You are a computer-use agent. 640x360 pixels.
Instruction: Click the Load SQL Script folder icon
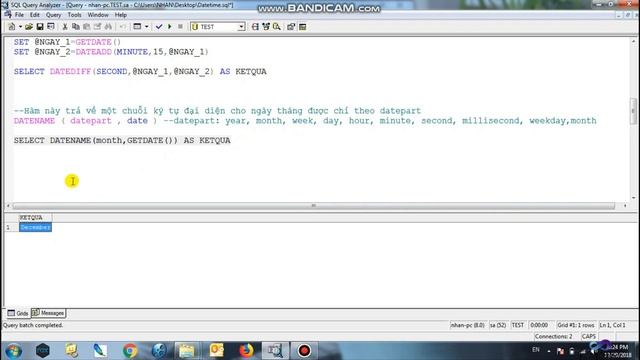(29, 27)
